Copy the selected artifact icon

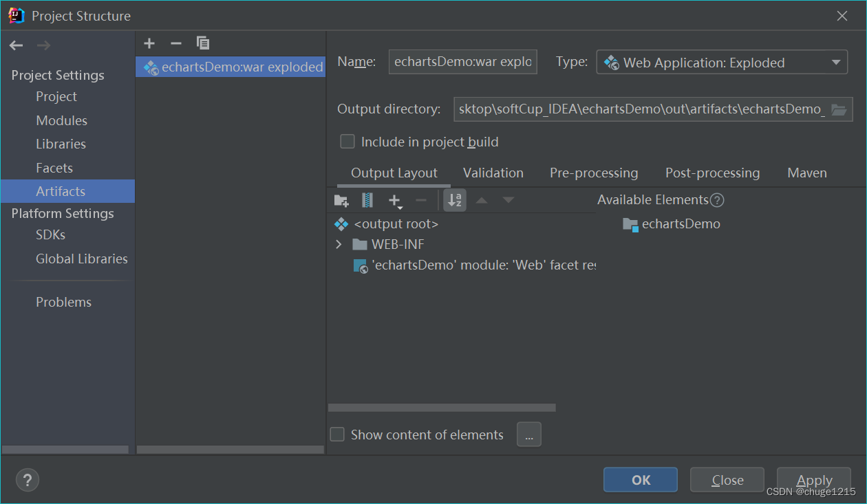(x=203, y=43)
